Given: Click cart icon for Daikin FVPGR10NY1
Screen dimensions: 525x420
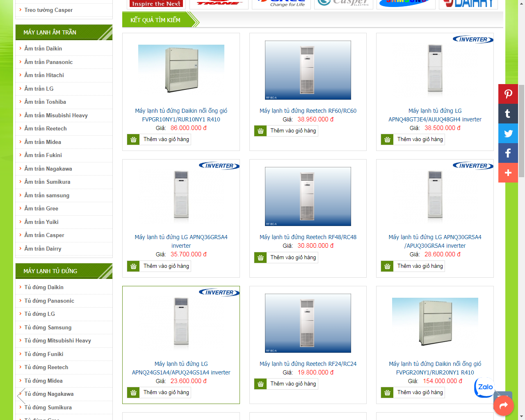Looking at the screenshot, I should click(x=133, y=139).
